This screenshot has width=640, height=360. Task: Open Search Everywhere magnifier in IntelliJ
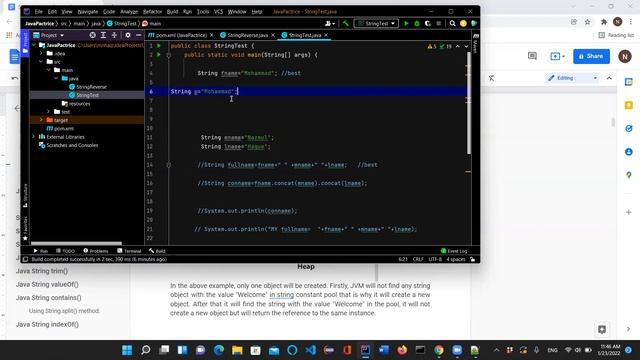click(x=452, y=24)
